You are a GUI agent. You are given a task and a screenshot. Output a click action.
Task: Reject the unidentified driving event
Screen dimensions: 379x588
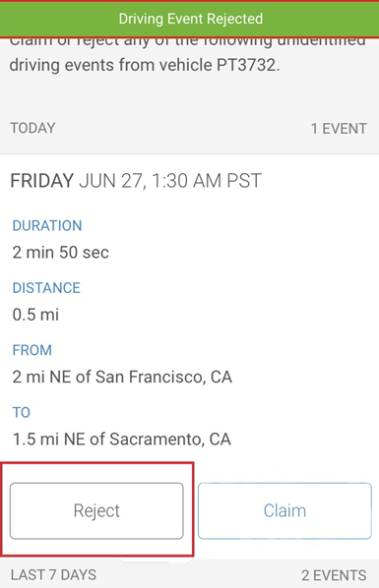pos(96,510)
